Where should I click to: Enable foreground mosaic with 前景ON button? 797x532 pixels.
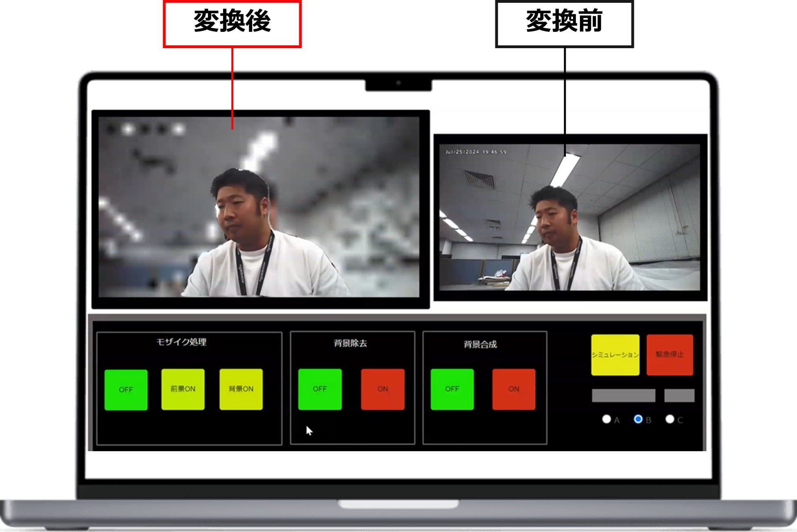point(183,389)
